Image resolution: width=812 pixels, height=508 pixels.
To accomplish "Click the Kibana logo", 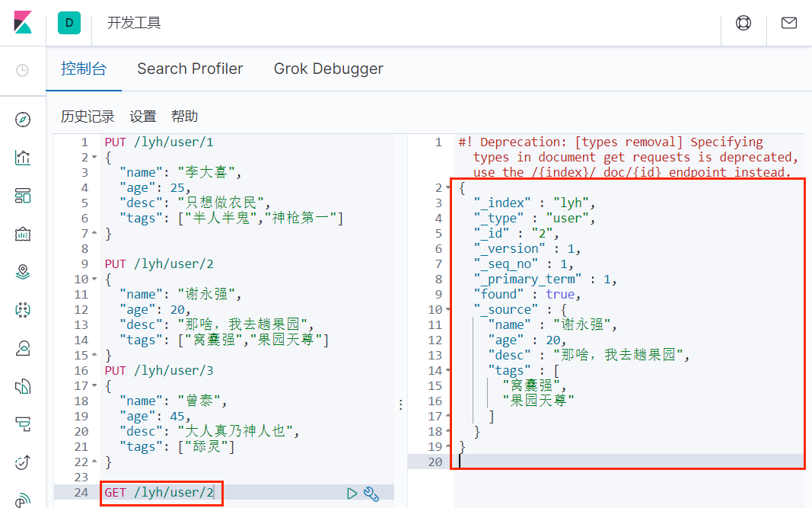I will pyautogui.click(x=23, y=22).
